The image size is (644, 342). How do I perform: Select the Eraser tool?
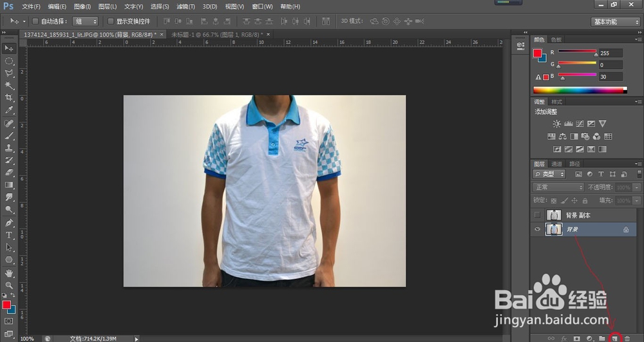[8, 173]
